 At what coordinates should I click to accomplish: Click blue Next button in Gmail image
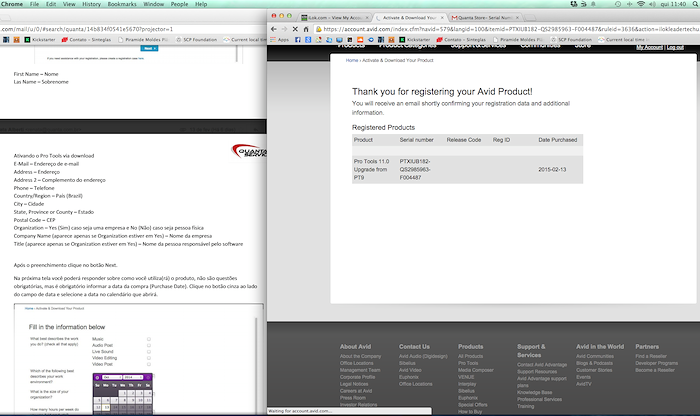[149, 48]
